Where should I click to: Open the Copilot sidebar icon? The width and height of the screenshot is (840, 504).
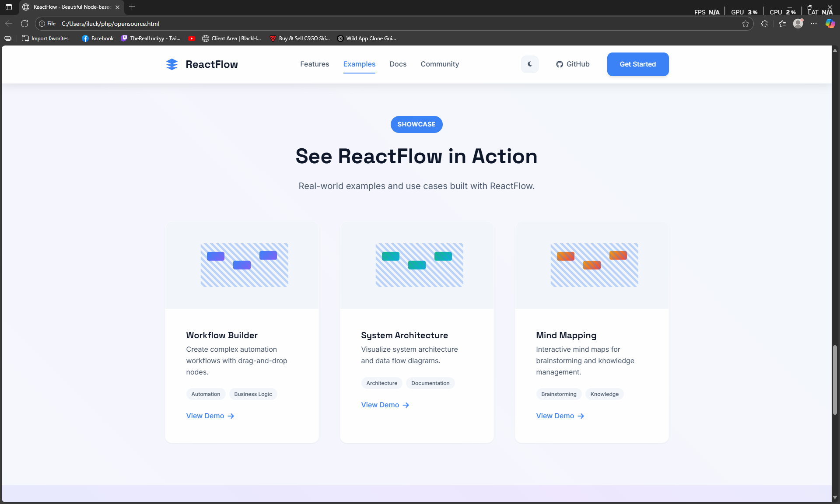point(829,24)
